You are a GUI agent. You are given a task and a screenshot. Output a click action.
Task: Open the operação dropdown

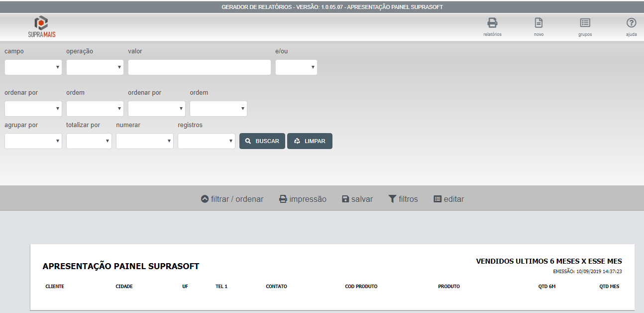pos(95,67)
